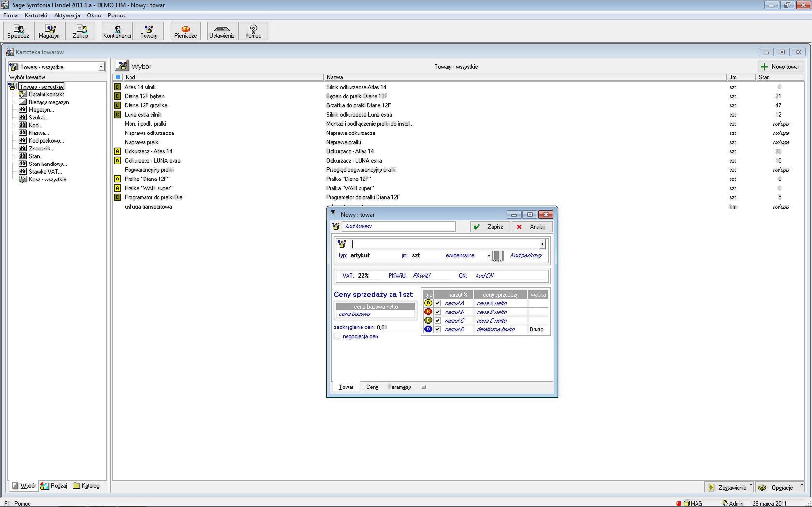Image resolution: width=812 pixels, height=507 pixels.
Task: Select the usługa transportowa row
Action: [x=458, y=207]
